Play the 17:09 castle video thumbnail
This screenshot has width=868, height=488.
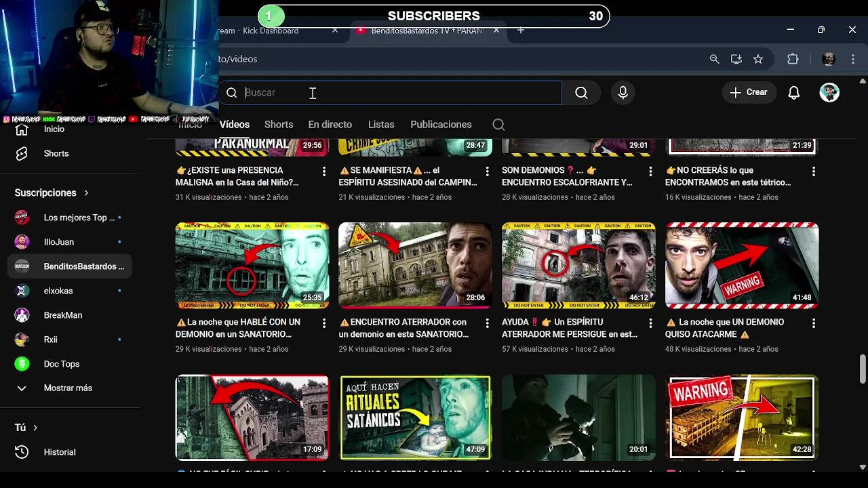click(x=252, y=418)
